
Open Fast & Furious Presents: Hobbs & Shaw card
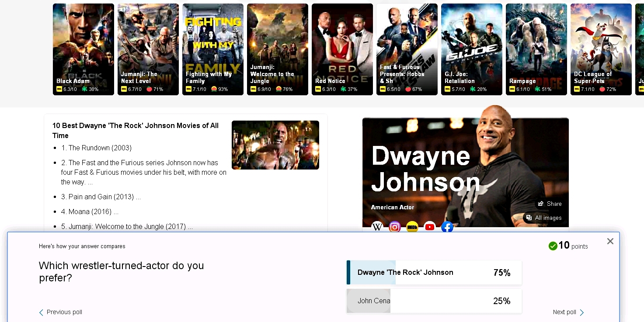pos(407,49)
